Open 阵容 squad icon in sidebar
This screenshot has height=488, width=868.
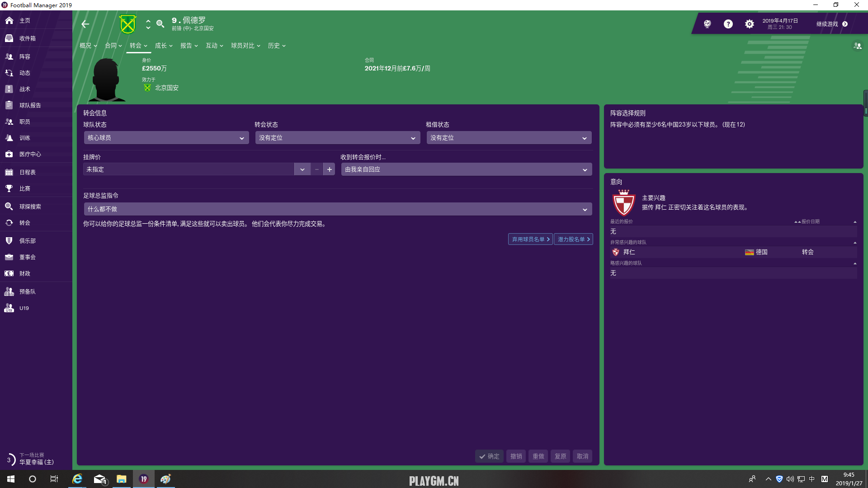point(9,56)
